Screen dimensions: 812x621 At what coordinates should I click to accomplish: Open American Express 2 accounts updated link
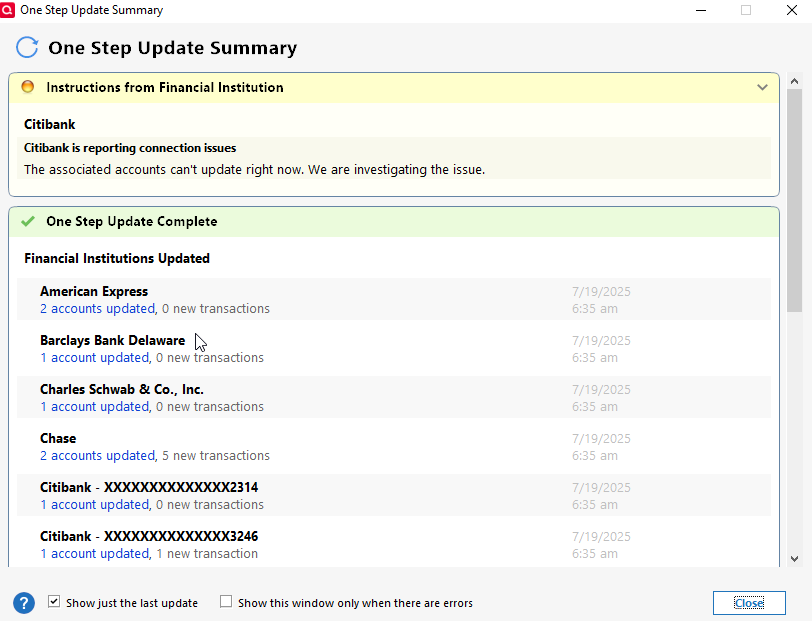(x=97, y=309)
